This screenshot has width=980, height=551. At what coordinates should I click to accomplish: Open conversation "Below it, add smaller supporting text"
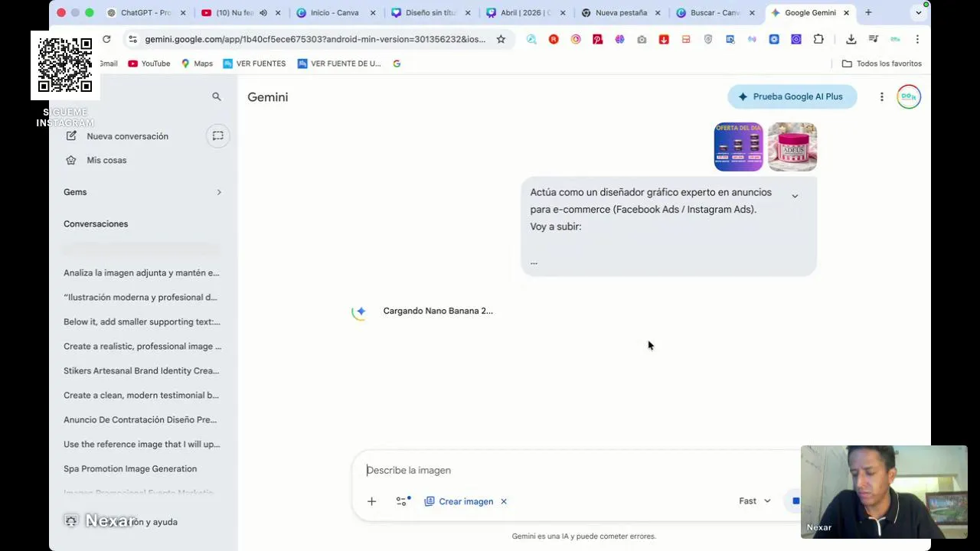[142, 321]
